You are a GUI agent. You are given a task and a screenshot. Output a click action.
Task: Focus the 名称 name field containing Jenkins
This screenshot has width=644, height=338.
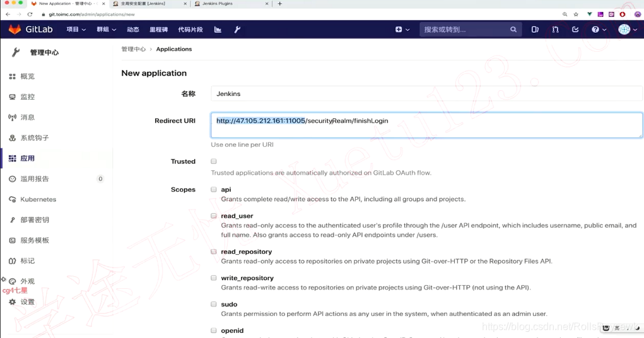click(x=427, y=93)
